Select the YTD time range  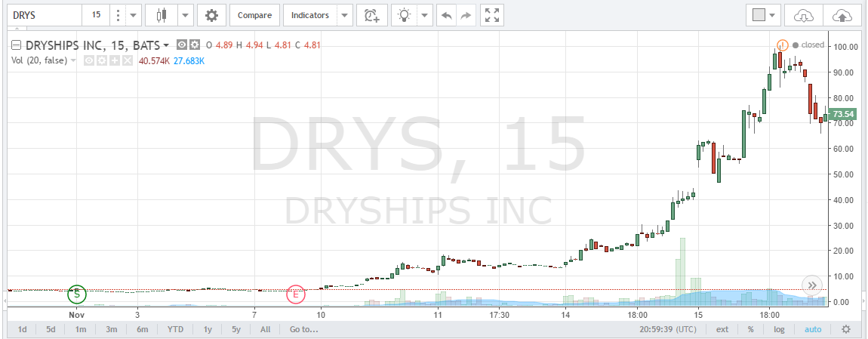click(175, 329)
